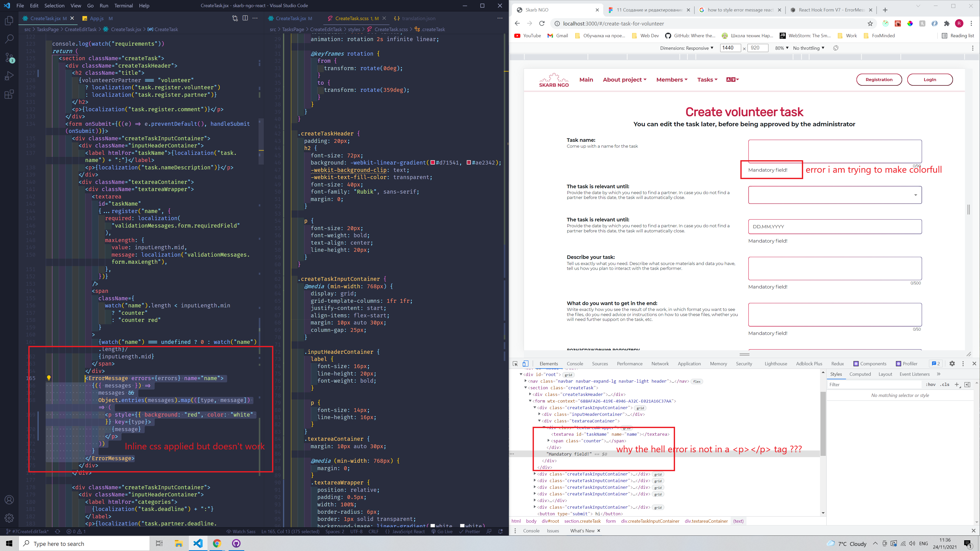Open the category select box on form
This screenshot has width=980, height=551.
[835, 195]
